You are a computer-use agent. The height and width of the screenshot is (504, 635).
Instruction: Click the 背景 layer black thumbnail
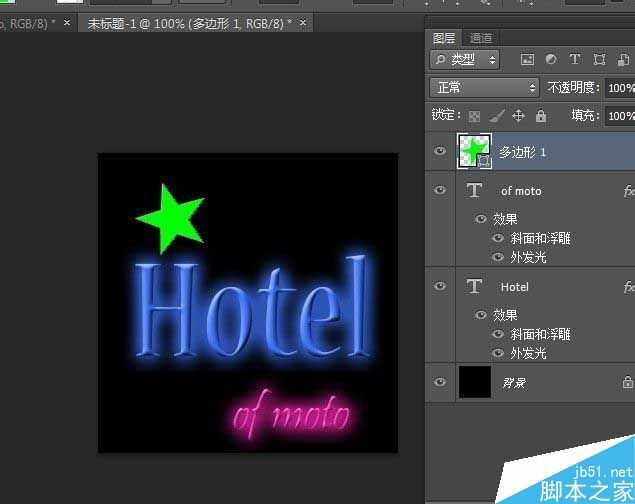475,381
